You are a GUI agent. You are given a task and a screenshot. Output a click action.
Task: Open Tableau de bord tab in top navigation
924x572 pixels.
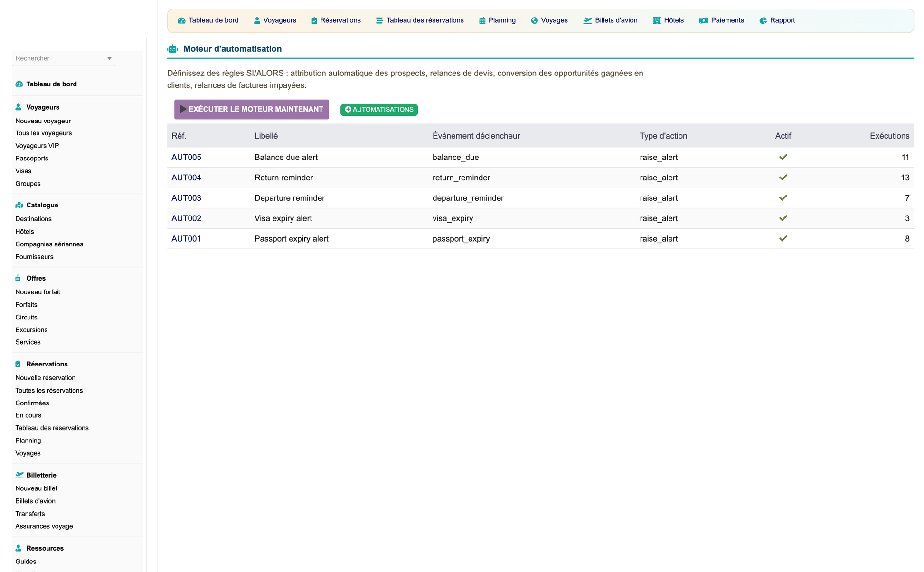pos(208,20)
